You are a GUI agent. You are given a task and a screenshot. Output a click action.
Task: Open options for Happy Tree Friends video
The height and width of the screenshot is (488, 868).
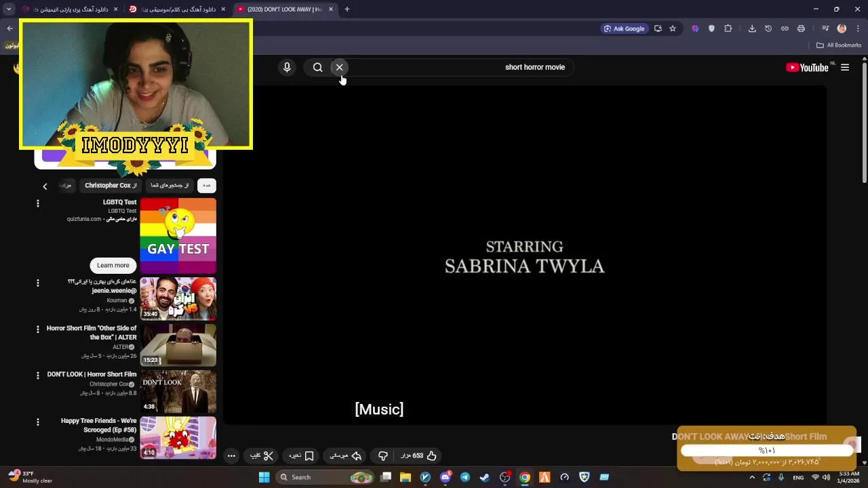[38, 422]
